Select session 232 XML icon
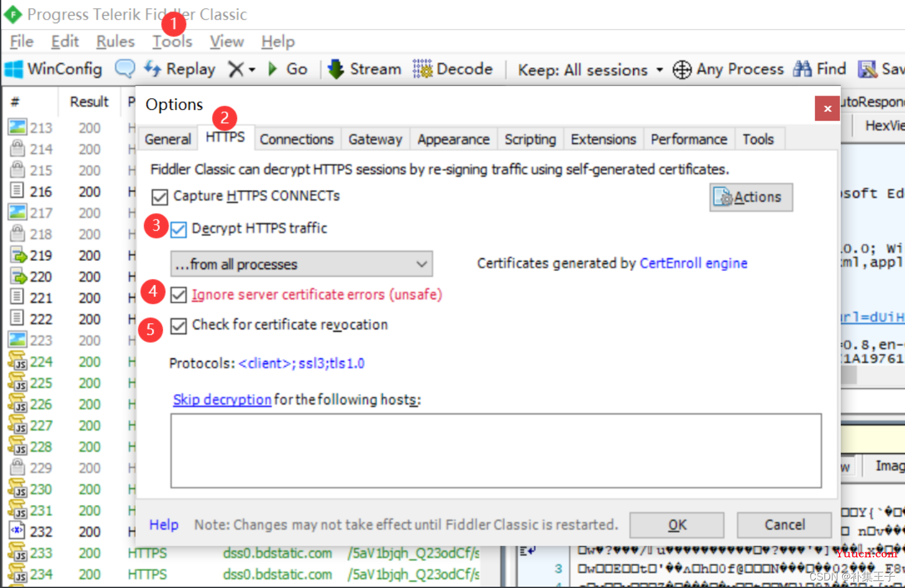 pyautogui.click(x=18, y=531)
